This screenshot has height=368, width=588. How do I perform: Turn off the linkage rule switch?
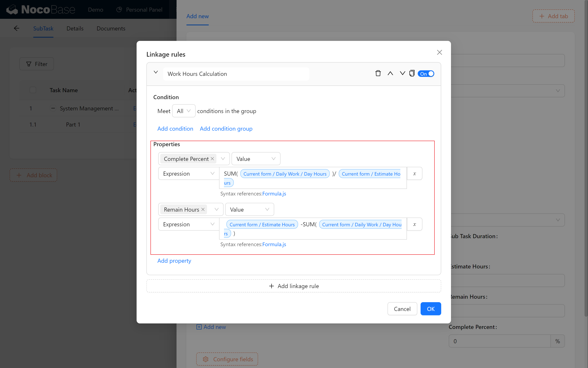tap(426, 74)
